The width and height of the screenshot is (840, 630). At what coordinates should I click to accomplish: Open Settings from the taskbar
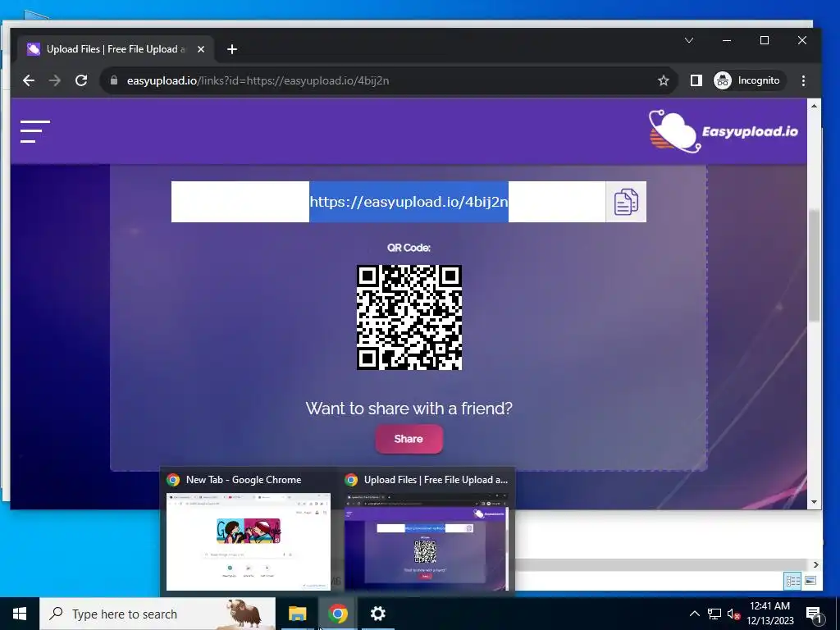pos(377,614)
